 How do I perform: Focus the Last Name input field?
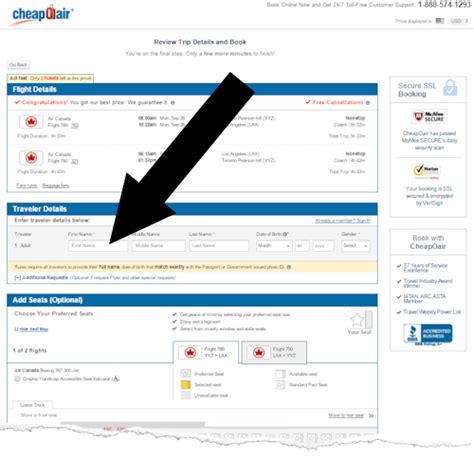tap(219, 246)
